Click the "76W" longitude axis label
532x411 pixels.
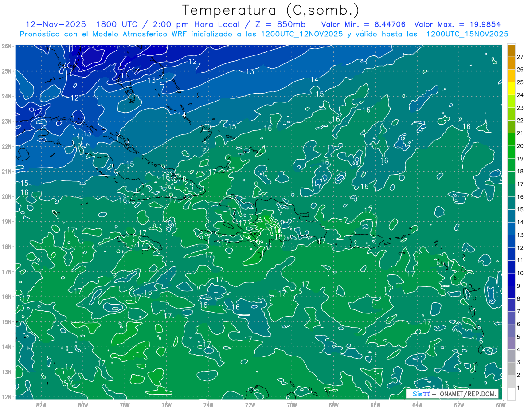click(167, 405)
